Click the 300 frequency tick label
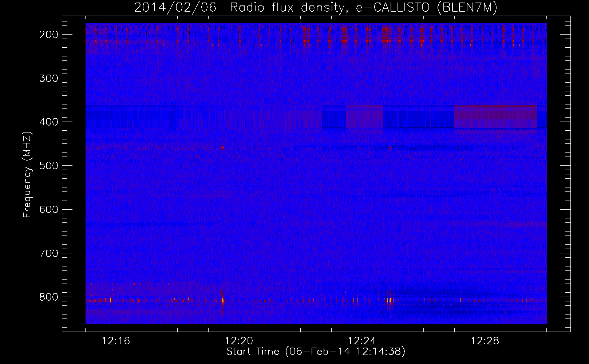 [48, 78]
